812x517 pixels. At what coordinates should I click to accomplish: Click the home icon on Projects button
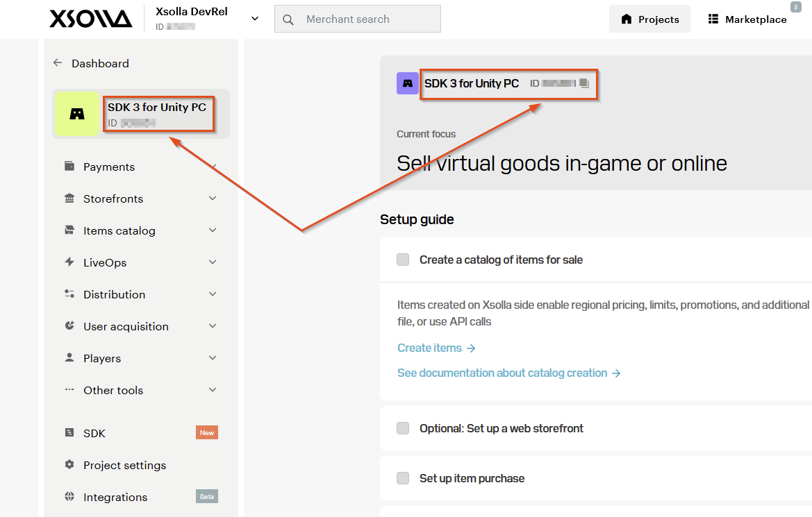click(x=626, y=19)
